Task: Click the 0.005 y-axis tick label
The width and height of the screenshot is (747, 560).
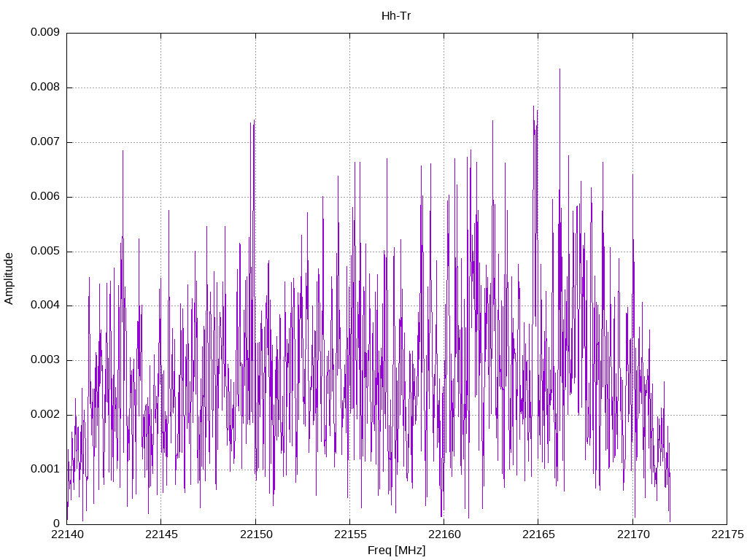Action: tap(45, 252)
